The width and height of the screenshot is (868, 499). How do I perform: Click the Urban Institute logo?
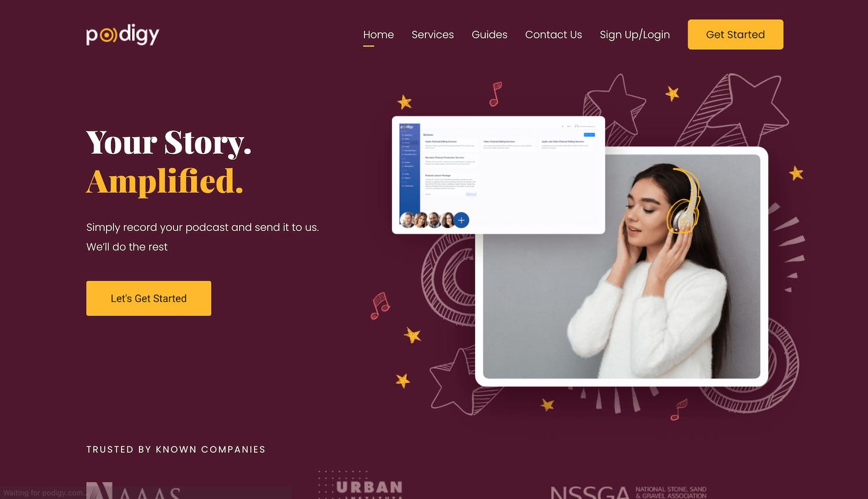click(x=360, y=485)
